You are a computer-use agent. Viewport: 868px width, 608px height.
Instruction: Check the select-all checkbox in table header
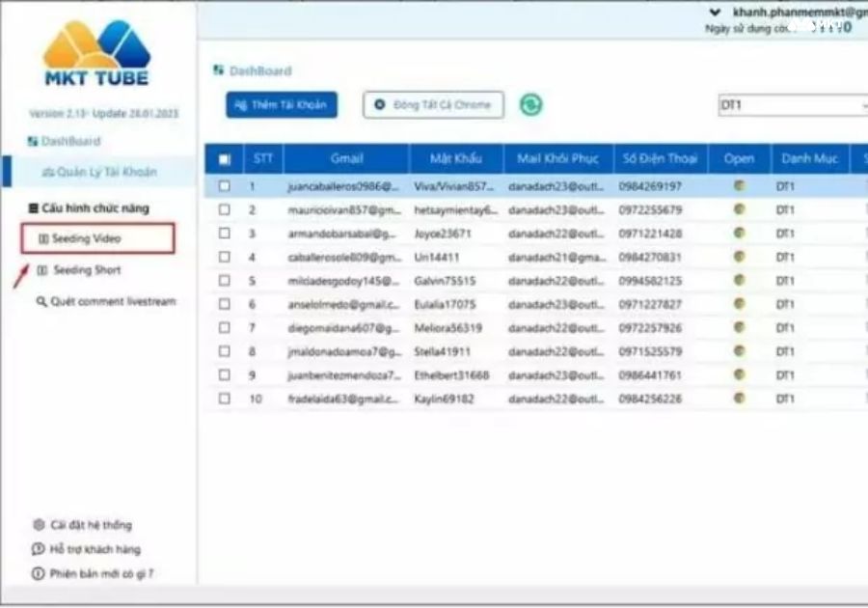(x=225, y=158)
